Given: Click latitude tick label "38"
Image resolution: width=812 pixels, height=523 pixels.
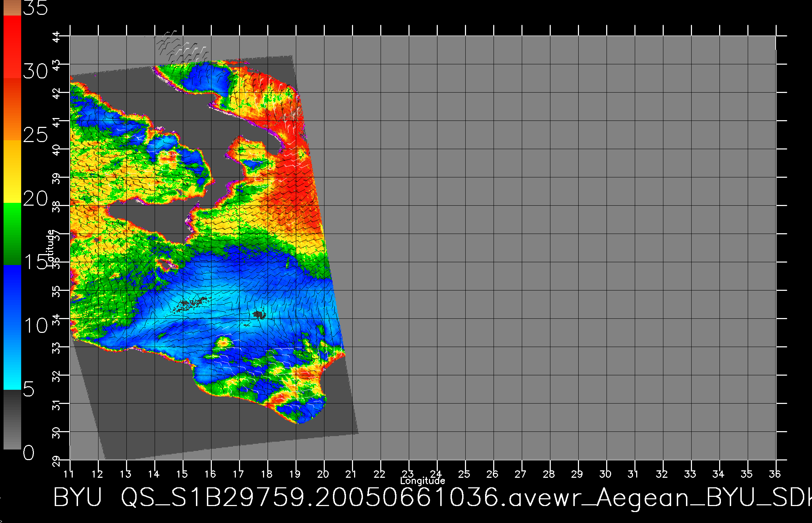Looking at the screenshot, I should (56, 207).
